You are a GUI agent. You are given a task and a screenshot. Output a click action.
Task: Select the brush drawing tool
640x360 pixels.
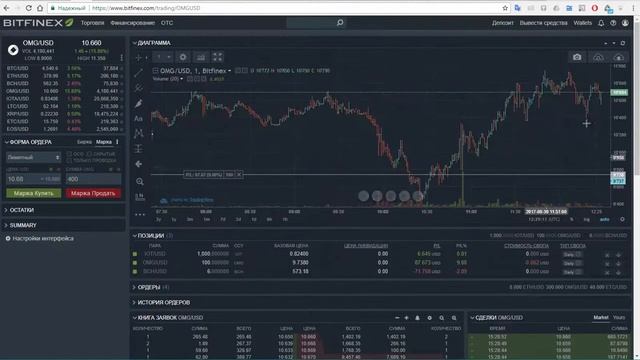[139, 103]
